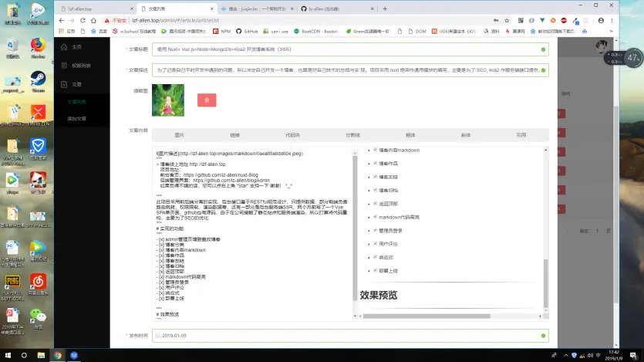Open the can i use bookmark
The width and height of the screenshot is (644, 362).
point(275,31)
